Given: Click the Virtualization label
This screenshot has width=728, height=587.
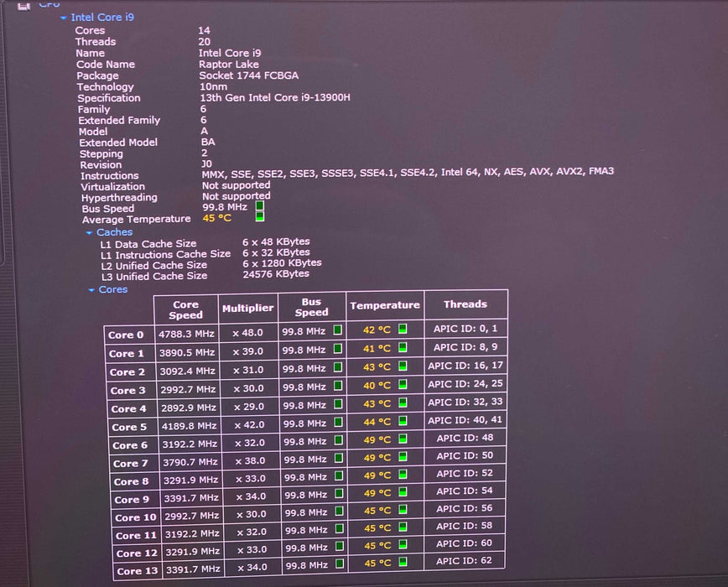Looking at the screenshot, I should pos(113,187).
